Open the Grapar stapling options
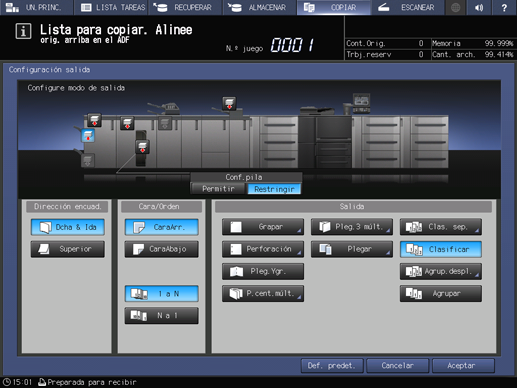 263,227
